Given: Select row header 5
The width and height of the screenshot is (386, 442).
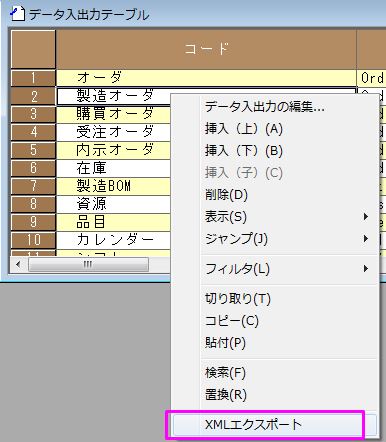Looking at the screenshot, I should [33, 150].
